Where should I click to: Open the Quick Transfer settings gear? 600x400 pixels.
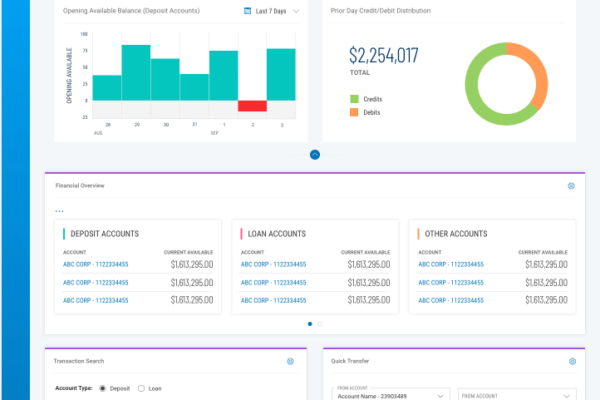572,361
